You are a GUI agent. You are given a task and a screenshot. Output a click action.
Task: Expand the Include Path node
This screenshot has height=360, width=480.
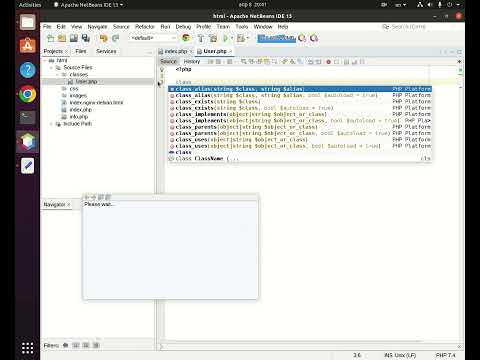pyautogui.click(x=51, y=124)
